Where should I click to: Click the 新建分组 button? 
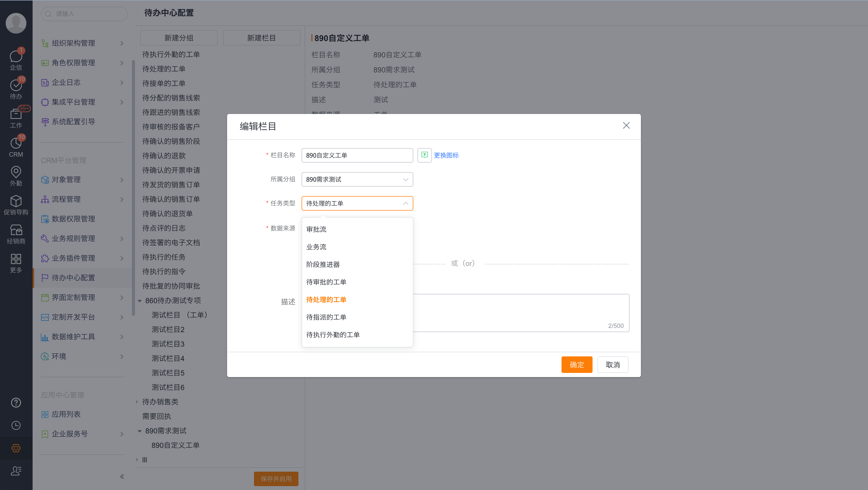pyautogui.click(x=178, y=38)
